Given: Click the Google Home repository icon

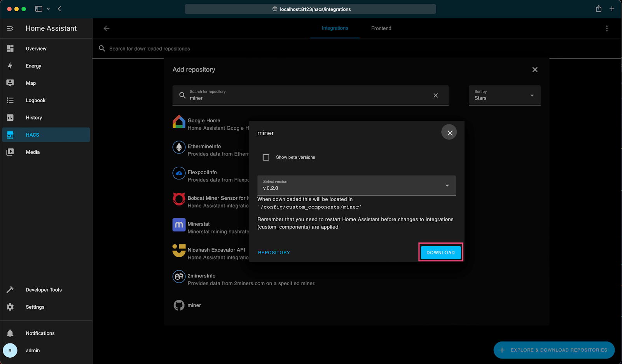Looking at the screenshot, I should coord(179,122).
